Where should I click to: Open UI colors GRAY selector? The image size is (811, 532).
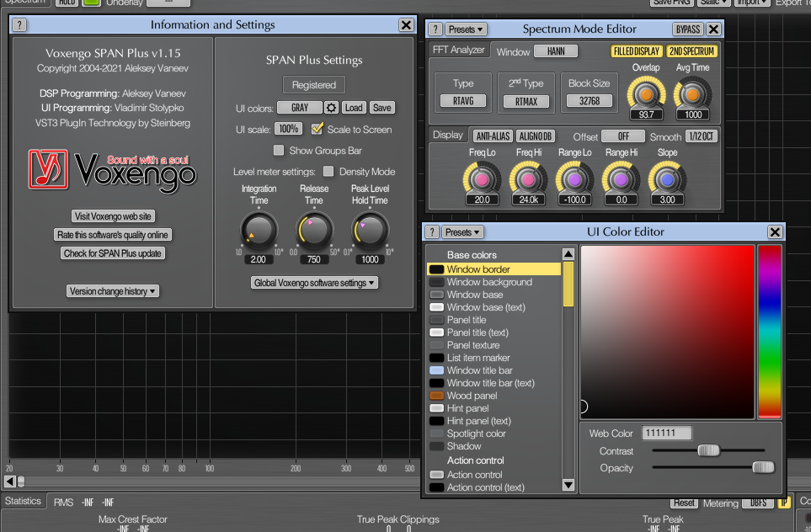tap(300, 108)
